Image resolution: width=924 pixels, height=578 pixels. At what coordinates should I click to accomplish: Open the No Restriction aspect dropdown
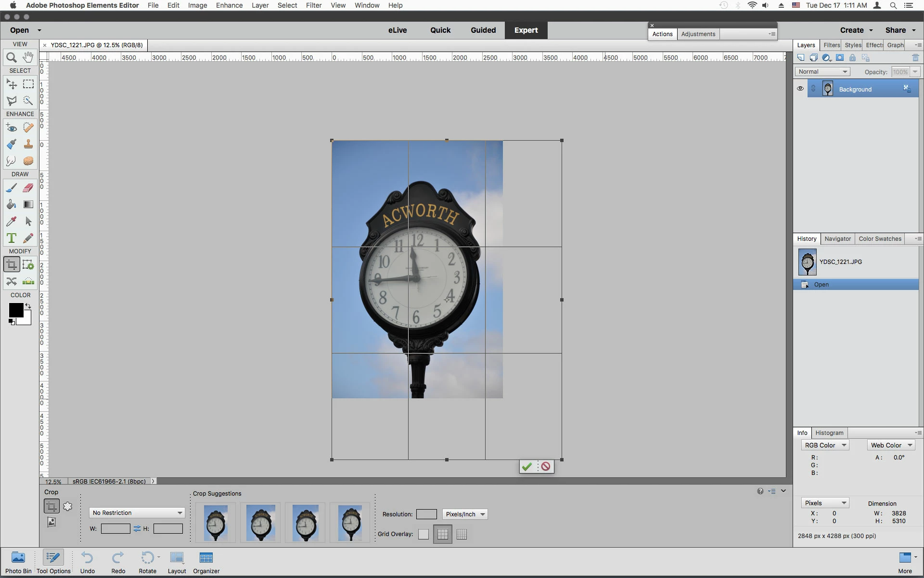pos(137,513)
